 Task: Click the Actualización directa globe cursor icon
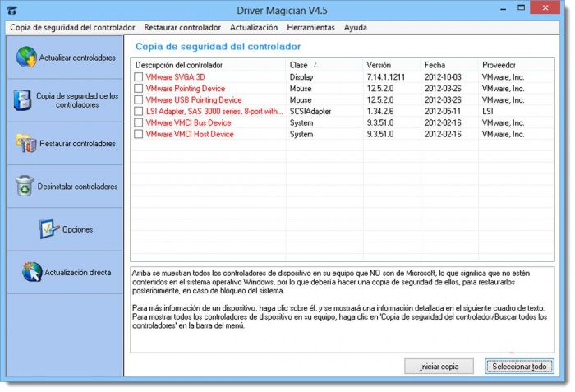[32, 272]
